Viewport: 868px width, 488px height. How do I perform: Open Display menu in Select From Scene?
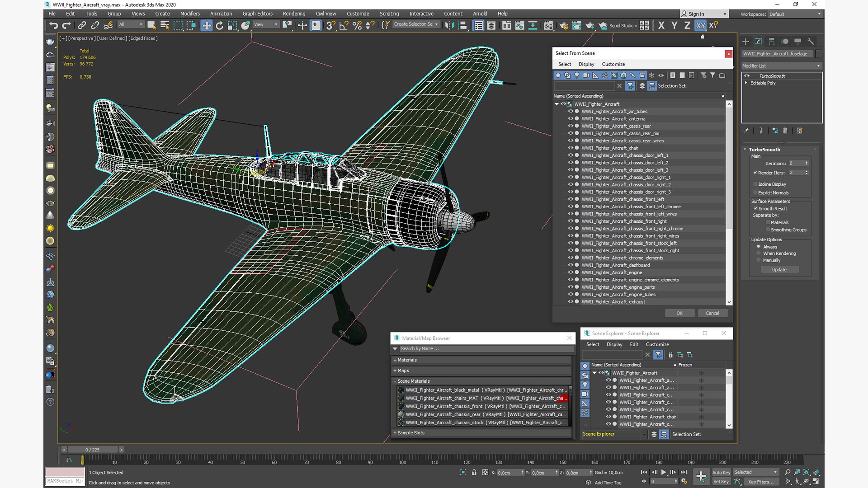[x=586, y=64]
